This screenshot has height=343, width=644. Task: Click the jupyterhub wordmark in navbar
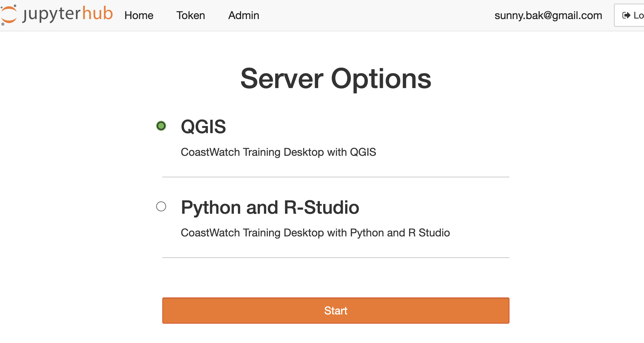(67, 14)
